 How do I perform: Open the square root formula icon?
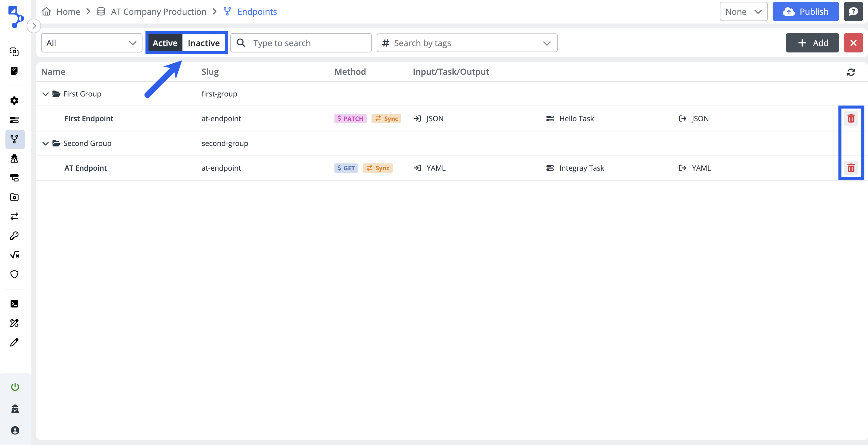tap(14, 255)
